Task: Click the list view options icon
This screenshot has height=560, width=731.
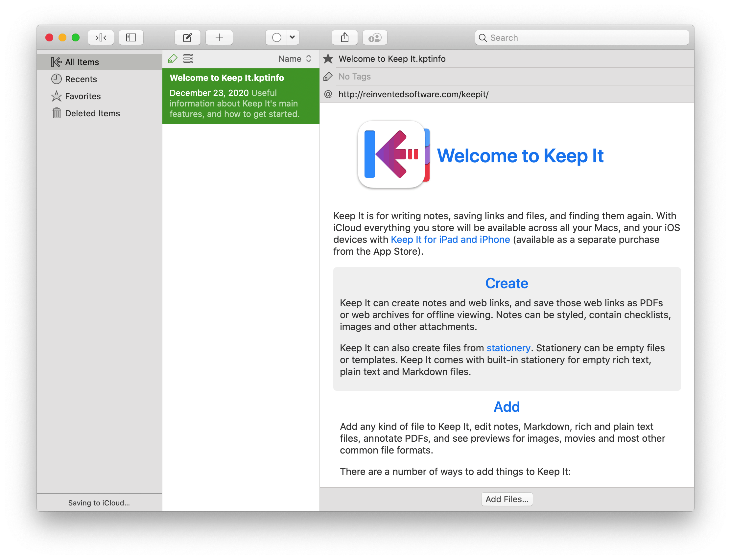Action: click(188, 59)
